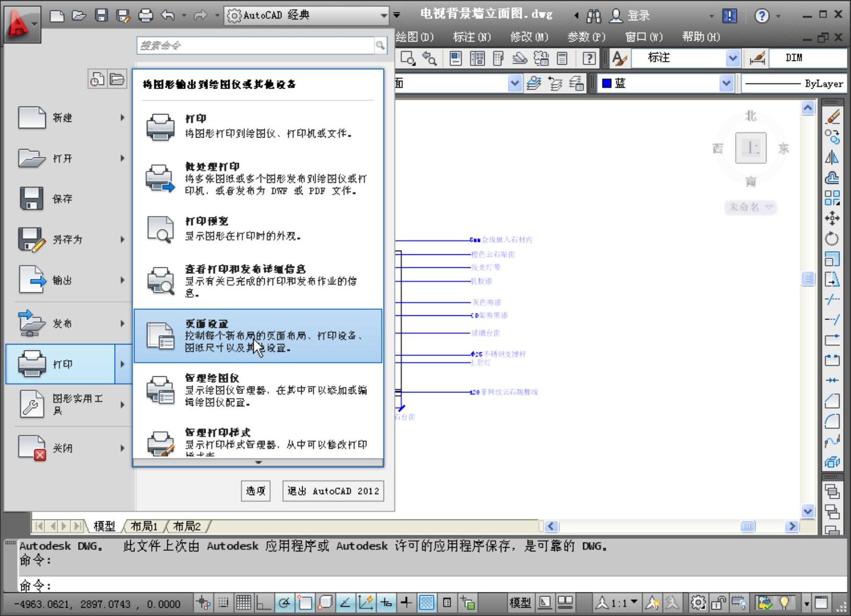The image size is (851, 616).
Task: Click the horizontal scrollbar thumb of drawing area
Action: [x=748, y=526]
